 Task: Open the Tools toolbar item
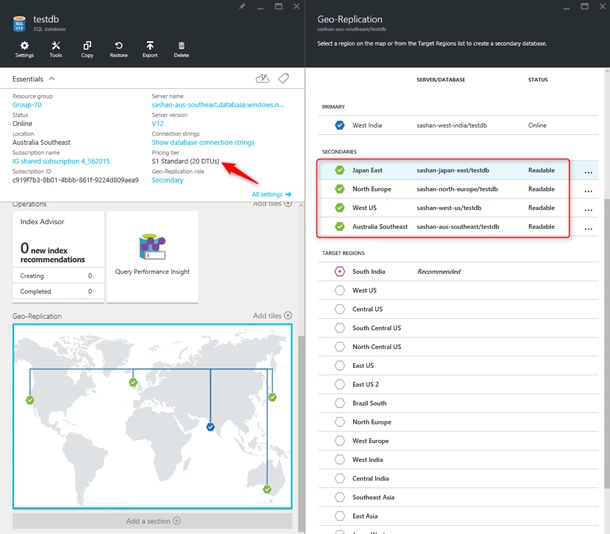(x=56, y=49)
